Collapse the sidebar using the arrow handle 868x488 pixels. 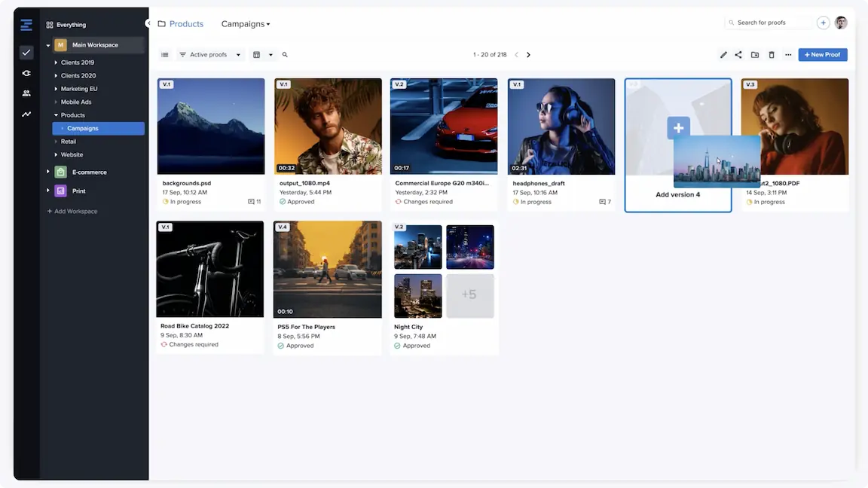click(x=148, y=24)
